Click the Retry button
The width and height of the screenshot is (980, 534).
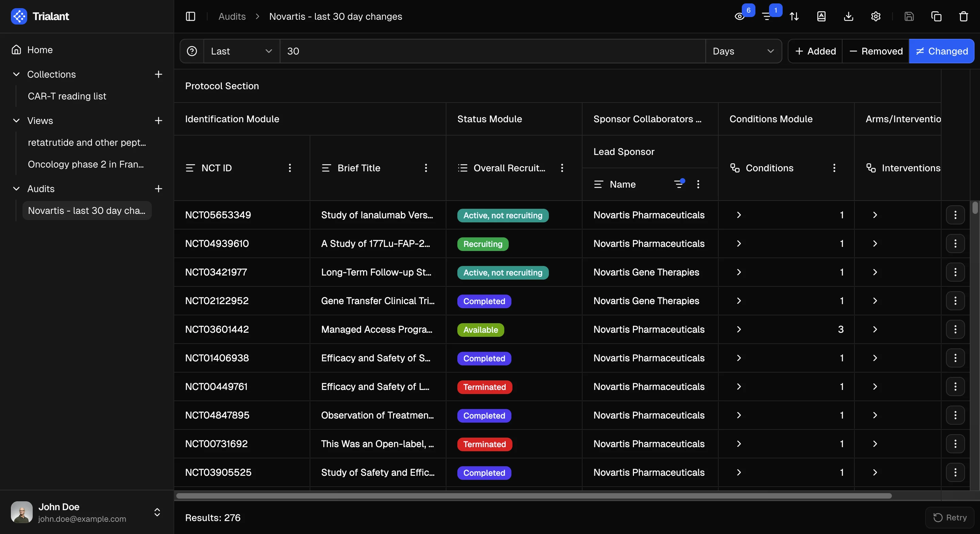[950, 517]
